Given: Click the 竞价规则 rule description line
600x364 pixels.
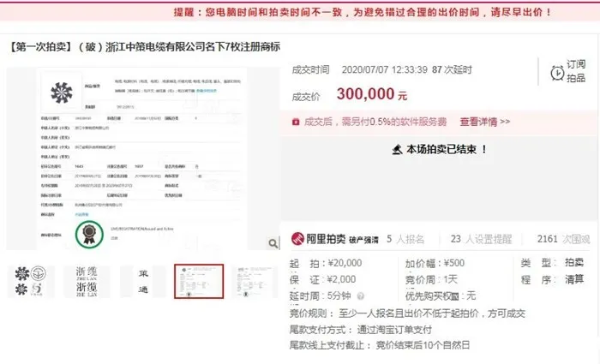Looking at the screenshot, I should (x=407, y=313).
